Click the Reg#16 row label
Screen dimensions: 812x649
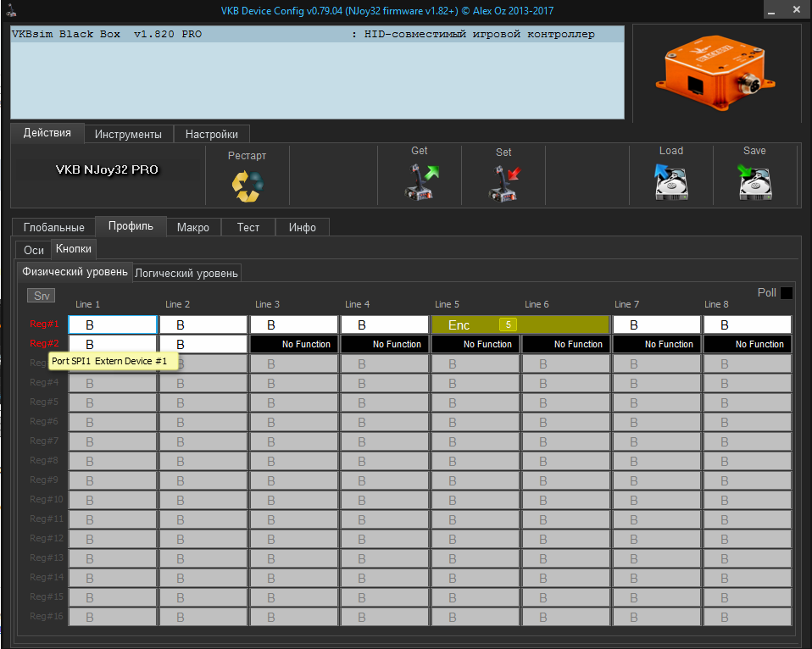tap(46, 616)
